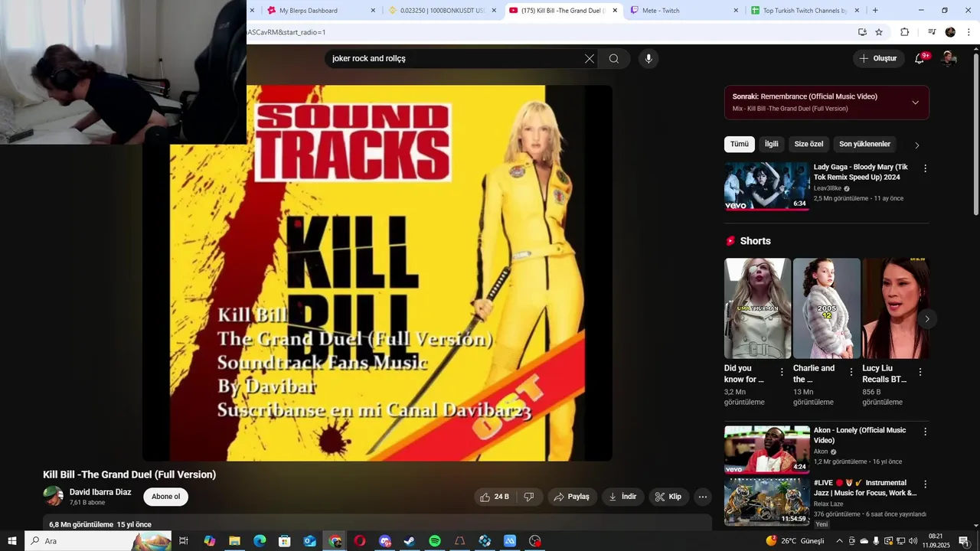Show more Shorts with the next arrow
The image size is (980, 551).
point(926,318)
